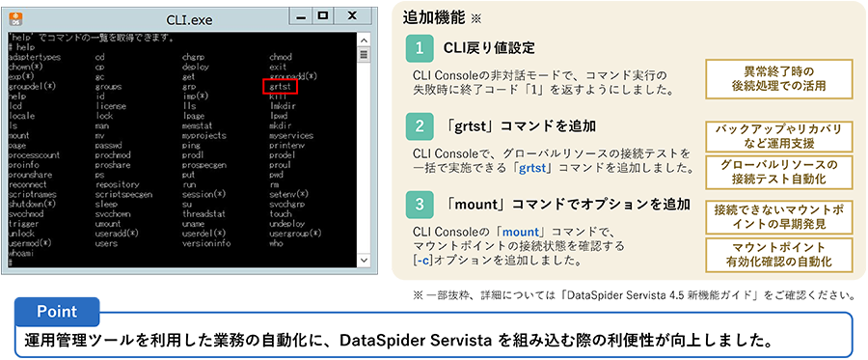Click the 'scriptspecgen' command in the console
Viewport: 868px width, 360px height.
point(124,194)
